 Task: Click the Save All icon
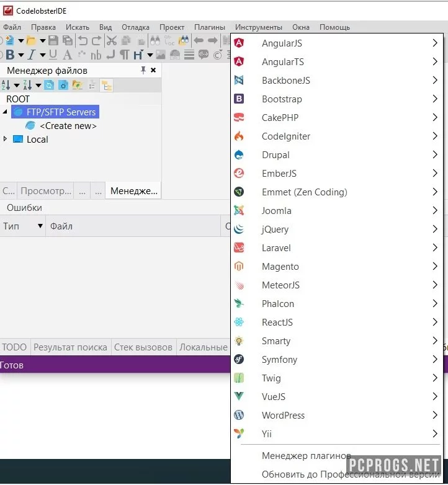[x=68, y=40]
